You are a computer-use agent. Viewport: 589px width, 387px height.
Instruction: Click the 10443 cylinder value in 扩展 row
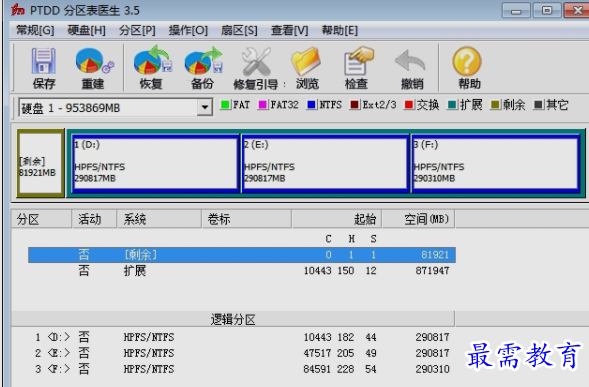pyautogui.click(x=317, y=271)
